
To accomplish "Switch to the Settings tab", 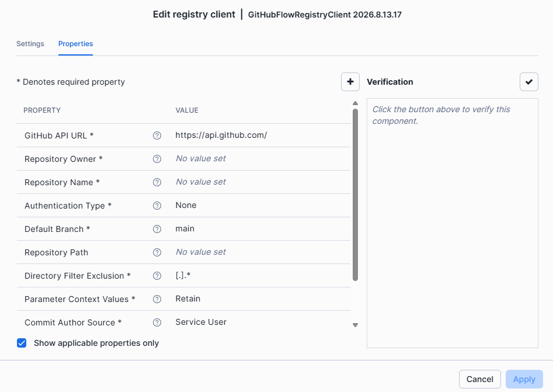I will [x=30, y=44].
